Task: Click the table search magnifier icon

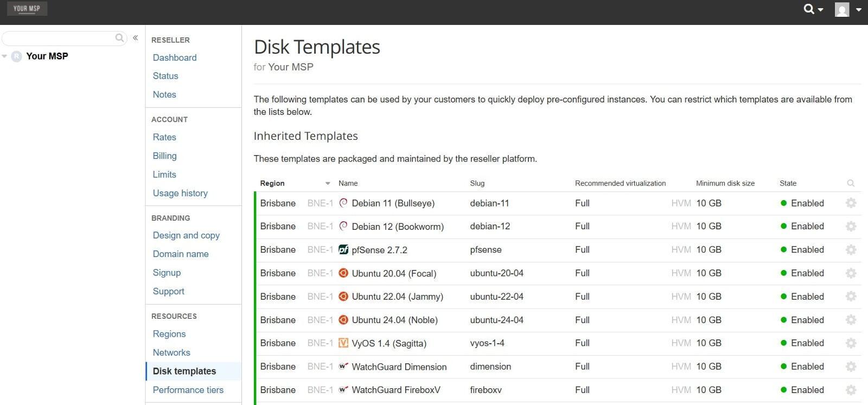Action: point(851,183)
